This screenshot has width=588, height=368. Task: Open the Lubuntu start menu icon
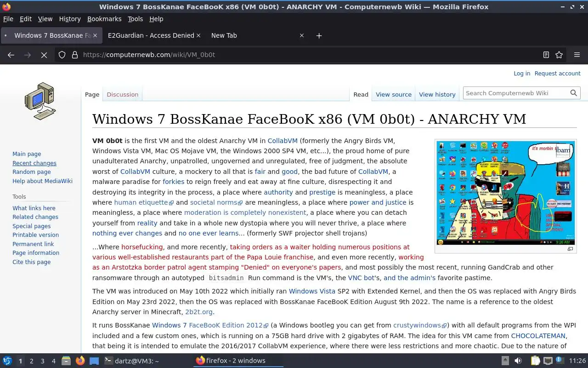point(7,361)
